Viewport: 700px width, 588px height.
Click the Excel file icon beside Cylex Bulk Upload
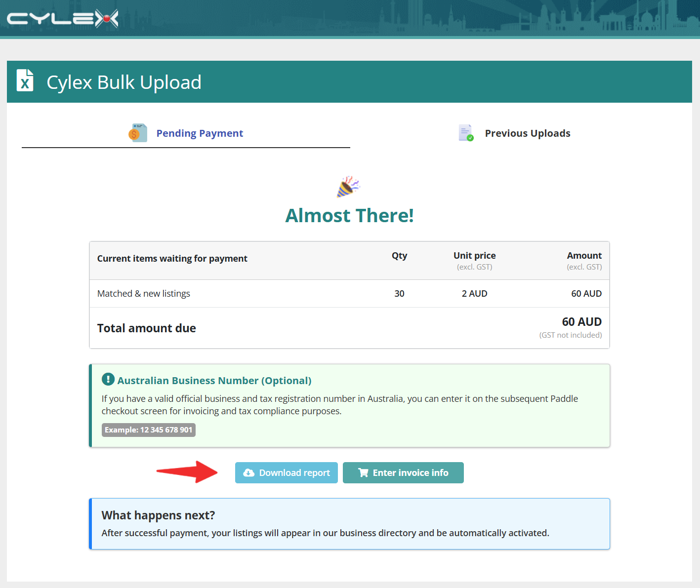25,80
